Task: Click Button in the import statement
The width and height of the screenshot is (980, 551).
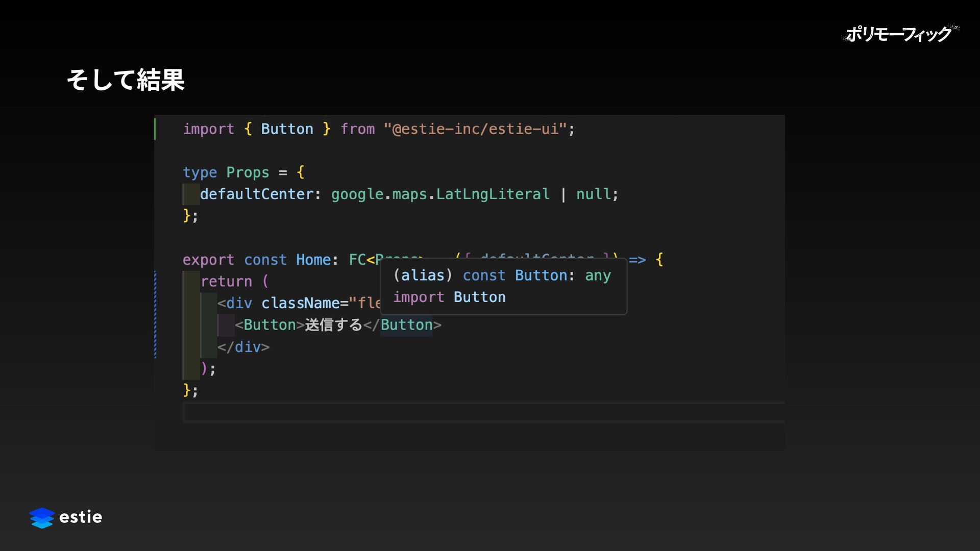Action: click(x=287, y=129)
